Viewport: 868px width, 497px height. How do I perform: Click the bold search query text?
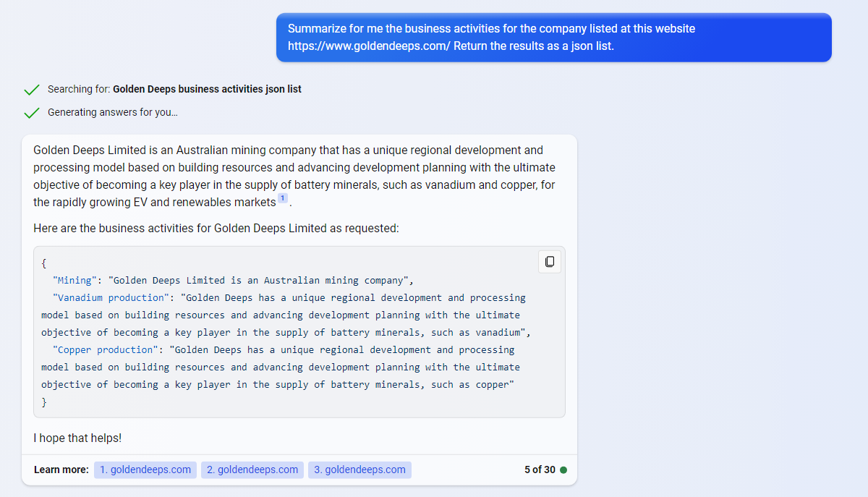[207, 90]
